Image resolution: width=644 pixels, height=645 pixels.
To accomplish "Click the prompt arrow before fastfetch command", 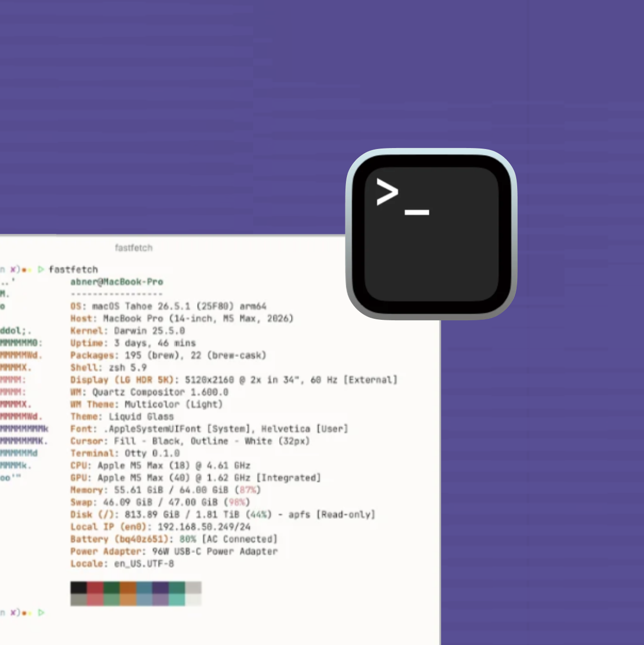I will [x=41, y=269].
